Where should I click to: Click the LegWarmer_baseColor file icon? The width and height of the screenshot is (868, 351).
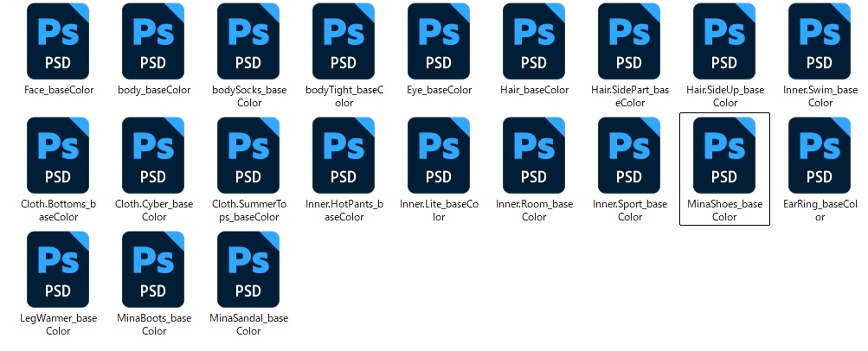pos(58,269)
